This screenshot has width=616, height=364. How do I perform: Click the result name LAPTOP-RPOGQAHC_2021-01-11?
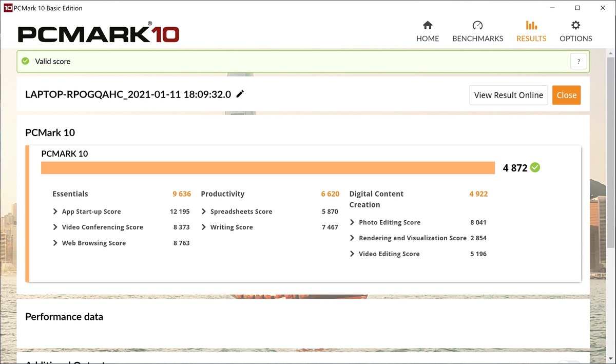pyautogui.click(x=128, y=94)
